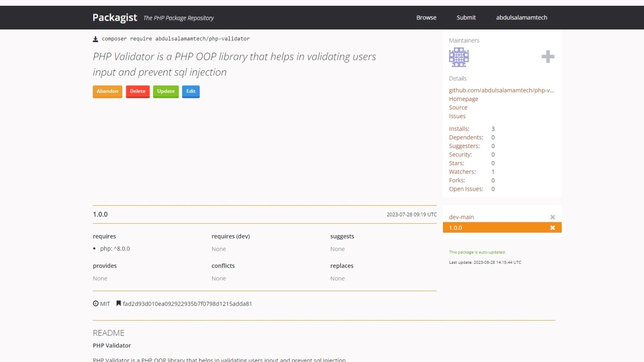Click The PHP Package Repository tagline
Image resolution: width=644 pixels, height=362 pixels.
pyautogui.click(x=179, y=18)
